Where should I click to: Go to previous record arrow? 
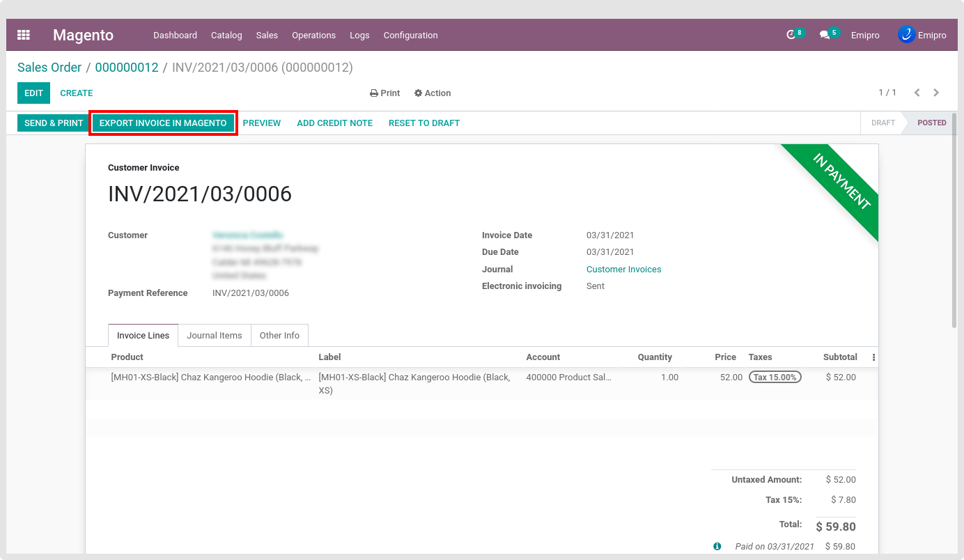(917, 93)
